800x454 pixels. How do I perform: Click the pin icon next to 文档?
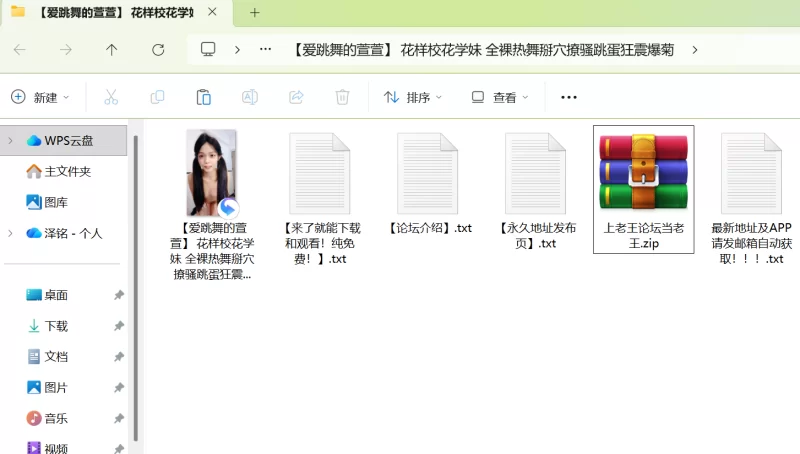118,357
